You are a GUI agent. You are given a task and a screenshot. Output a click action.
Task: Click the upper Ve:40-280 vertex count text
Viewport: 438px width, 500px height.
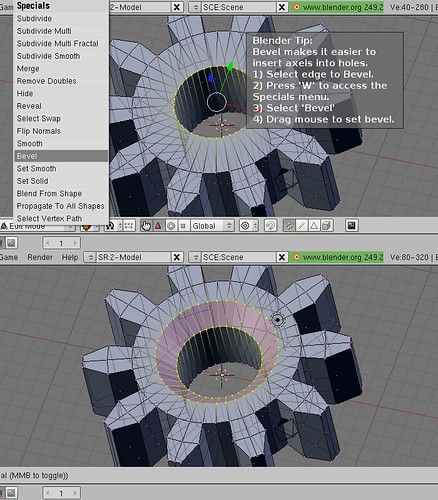tap(409, 7)
